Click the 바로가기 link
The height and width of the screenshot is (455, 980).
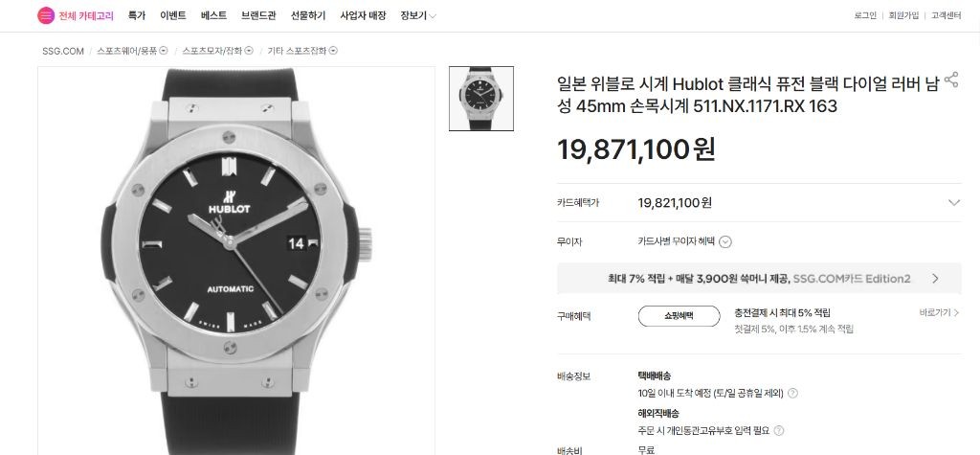pos(940,312)
